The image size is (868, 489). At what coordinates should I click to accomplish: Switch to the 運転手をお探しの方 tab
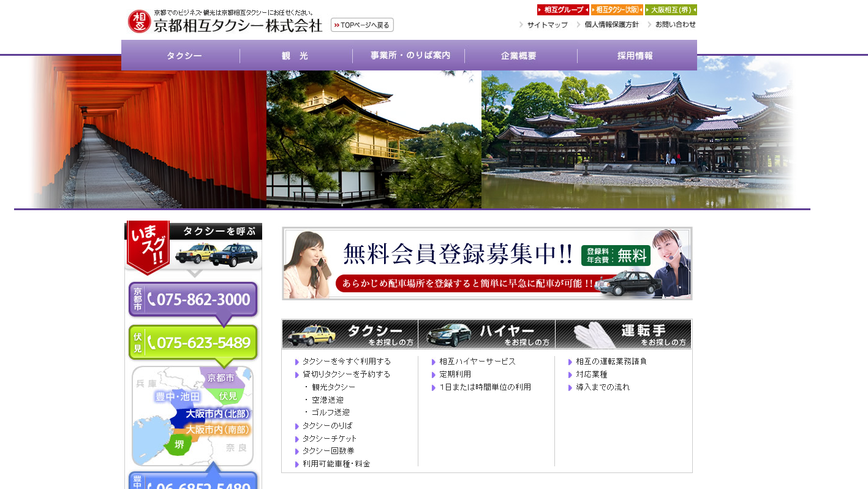coord(624,334)
